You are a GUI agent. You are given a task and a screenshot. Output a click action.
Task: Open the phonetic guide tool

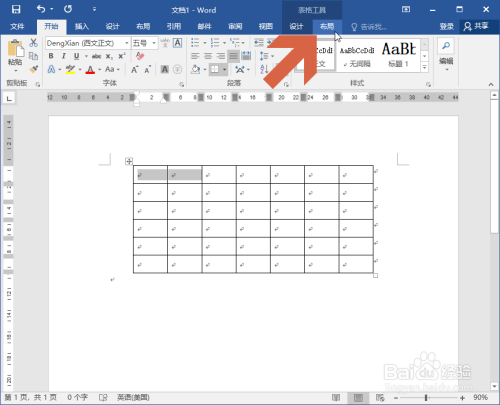point(165,43)
